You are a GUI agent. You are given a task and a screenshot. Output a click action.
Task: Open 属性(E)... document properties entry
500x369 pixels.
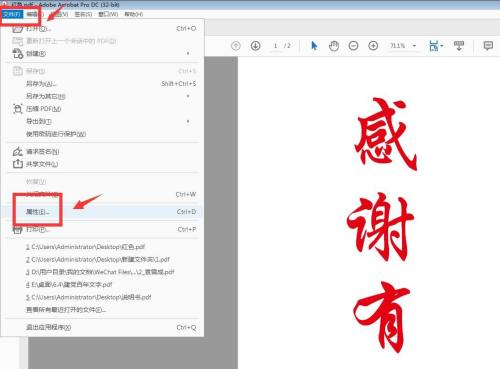point(102,212)
